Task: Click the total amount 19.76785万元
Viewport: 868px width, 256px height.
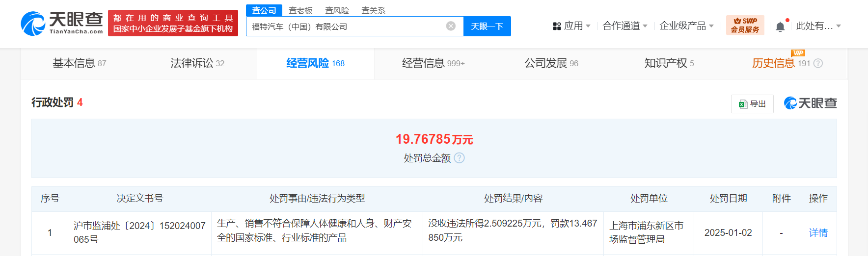Action: [434, 139]
